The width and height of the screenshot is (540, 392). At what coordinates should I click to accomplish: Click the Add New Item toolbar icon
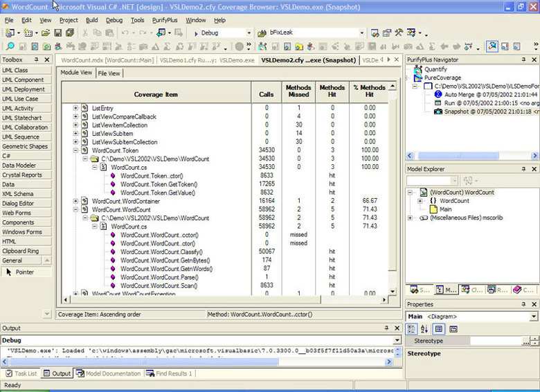[28, 33]
